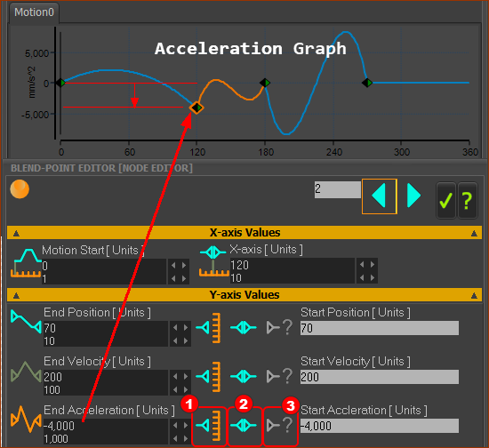Click the End Position ruler match icon
489x448 pixels.
click(209, 328)
